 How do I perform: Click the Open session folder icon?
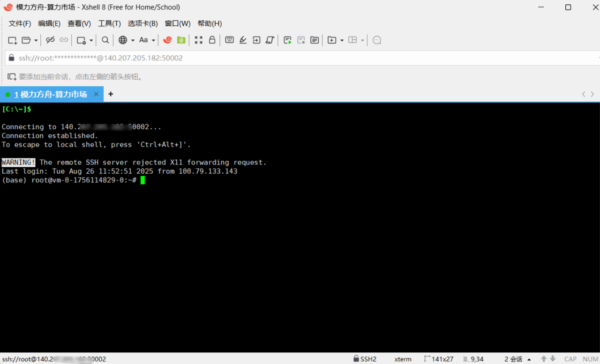click(x=26, y=40)
